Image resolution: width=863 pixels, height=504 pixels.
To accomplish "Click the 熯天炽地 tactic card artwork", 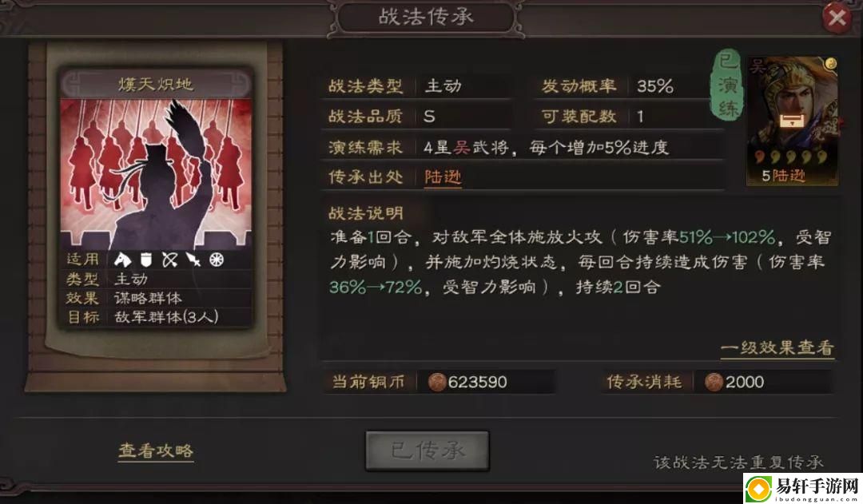I will tap(156, 174).
